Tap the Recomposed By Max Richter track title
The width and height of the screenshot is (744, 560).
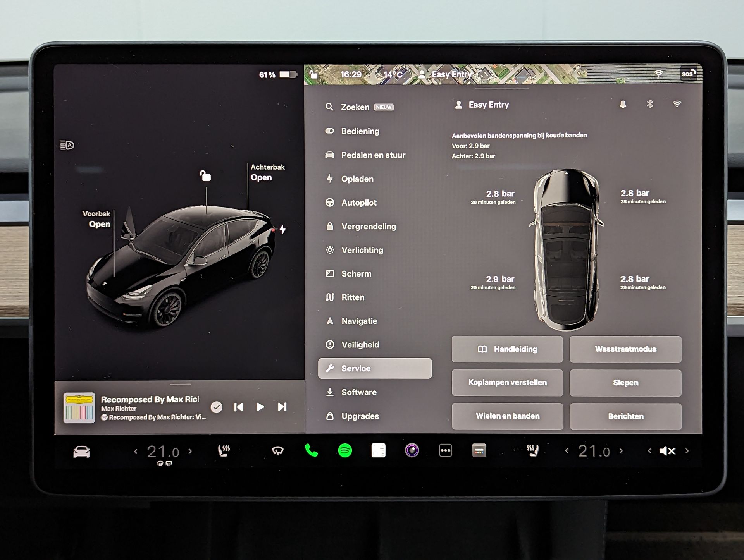(x=150, y=399)
